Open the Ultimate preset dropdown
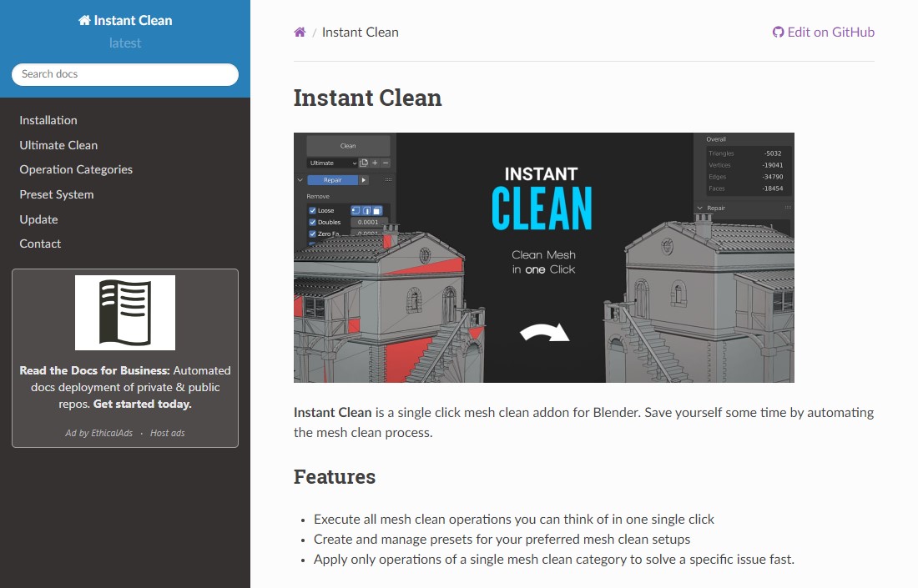 tap(331, 163)
